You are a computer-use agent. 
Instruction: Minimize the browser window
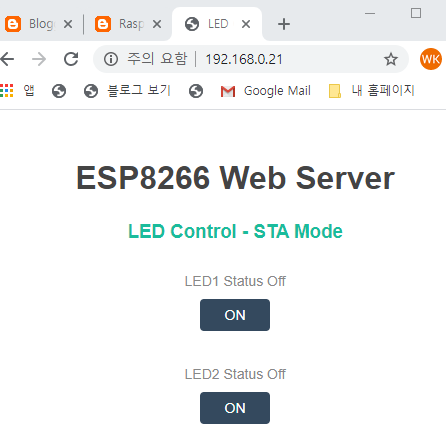click(370, 13)
